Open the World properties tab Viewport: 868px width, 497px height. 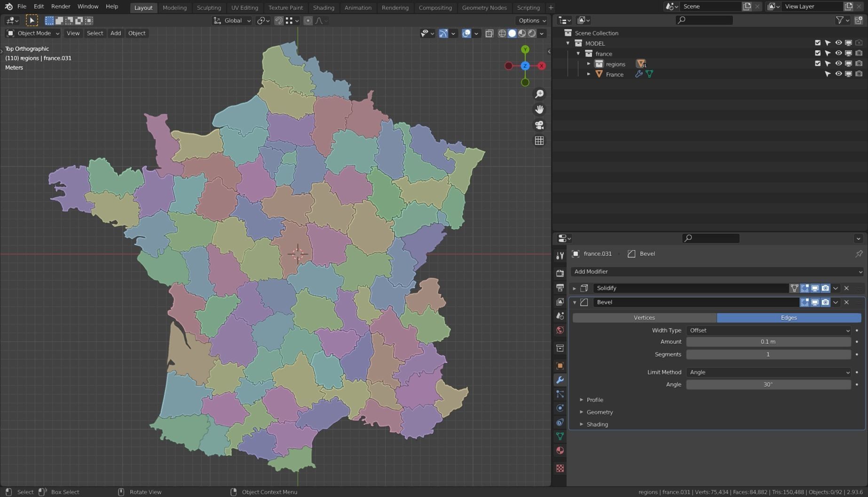pyautogui.click(x=560, y=330)
